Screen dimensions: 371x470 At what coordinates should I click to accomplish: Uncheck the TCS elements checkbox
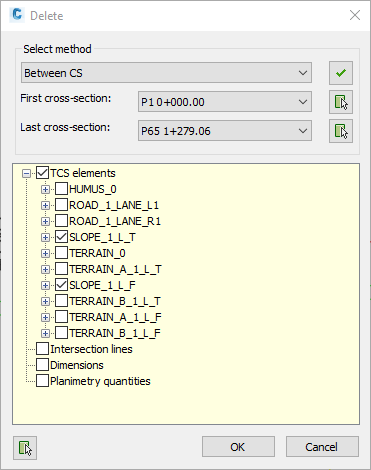(x=42, y=173)
